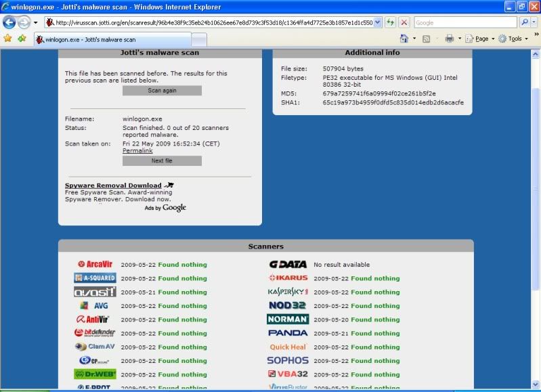541x392 pixels.
Task: Click the winlogon.exe filename value
Action: pyautogui.click(x=142, y=119)
